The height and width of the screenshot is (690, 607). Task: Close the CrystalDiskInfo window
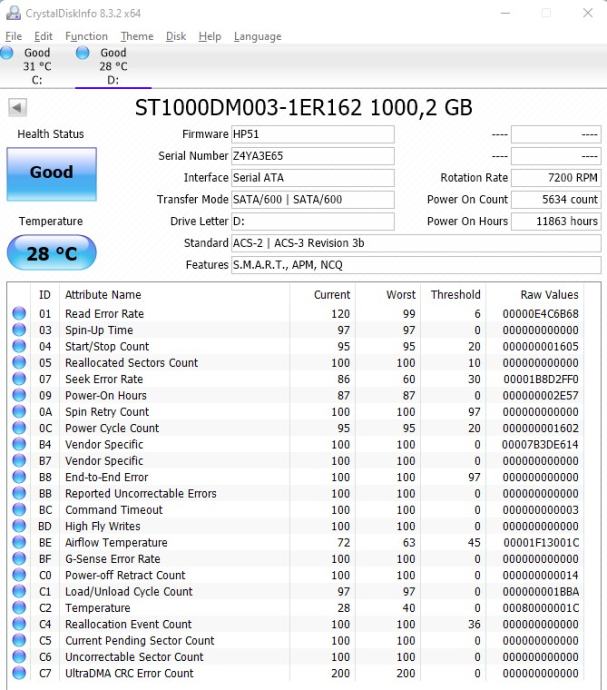click(588, 13)
